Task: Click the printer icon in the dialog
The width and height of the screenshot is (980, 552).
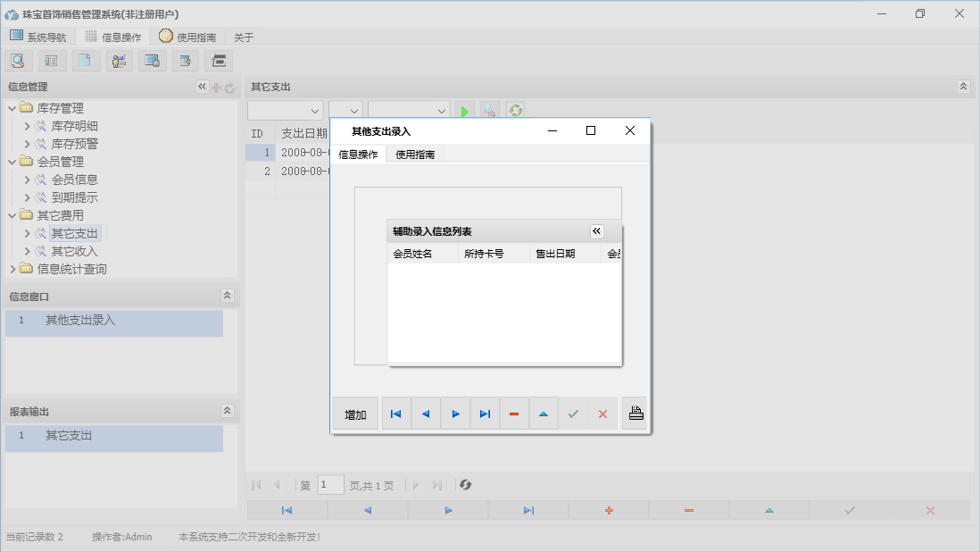Action: click(x=635, y=414)
